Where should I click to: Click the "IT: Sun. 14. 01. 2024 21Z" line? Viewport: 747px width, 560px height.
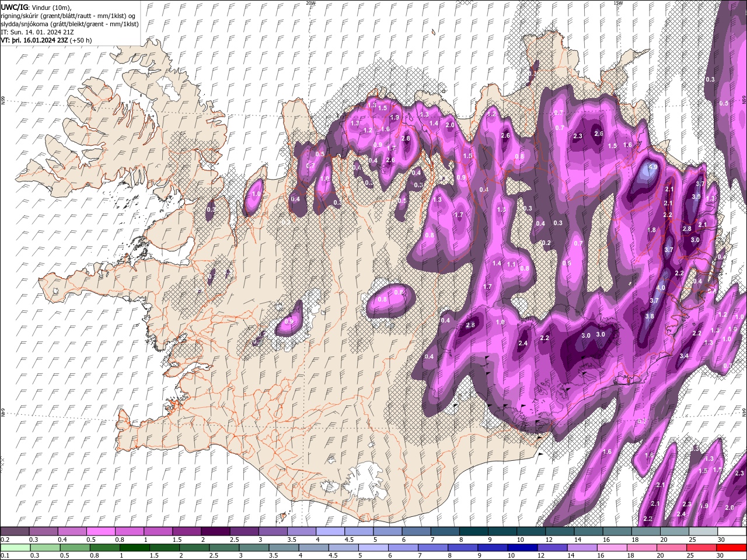coord(37,32)
